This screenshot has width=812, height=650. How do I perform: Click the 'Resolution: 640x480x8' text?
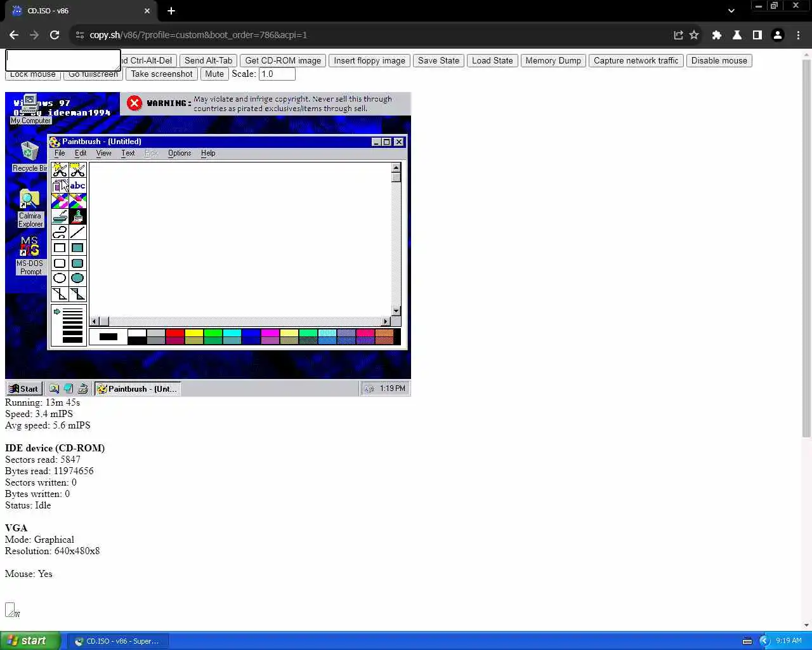(x=52, y=551)
